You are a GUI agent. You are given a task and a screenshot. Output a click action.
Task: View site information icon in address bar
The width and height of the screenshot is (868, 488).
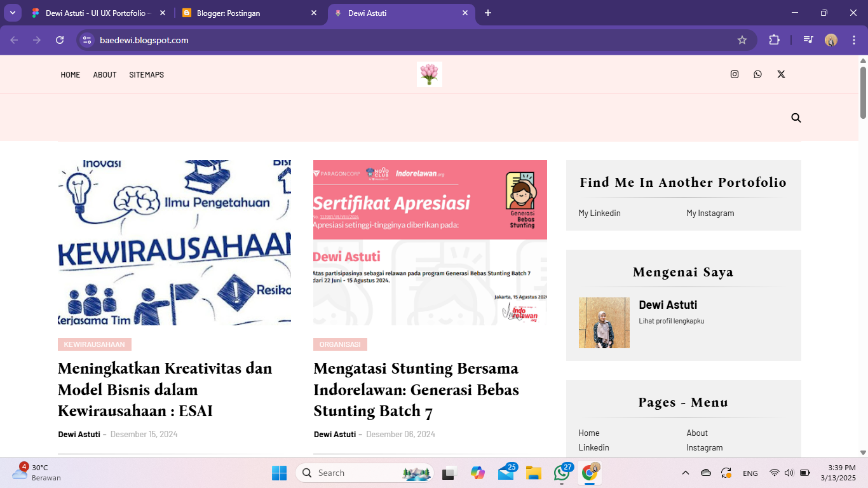[88, 40]
